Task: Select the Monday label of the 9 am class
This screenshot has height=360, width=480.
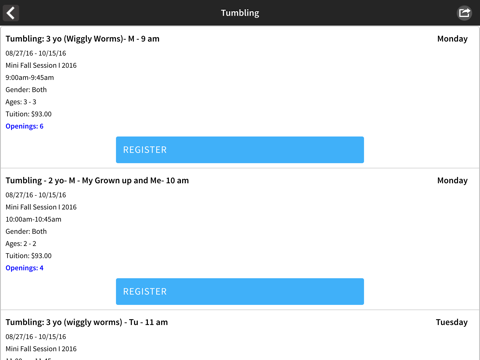Action: pyautogui.click(x=452, y=39)
